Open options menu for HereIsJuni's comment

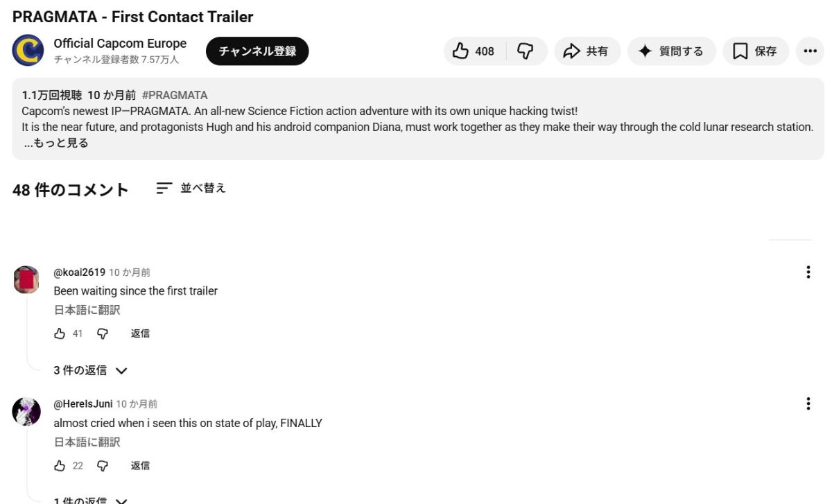[808, 403]
